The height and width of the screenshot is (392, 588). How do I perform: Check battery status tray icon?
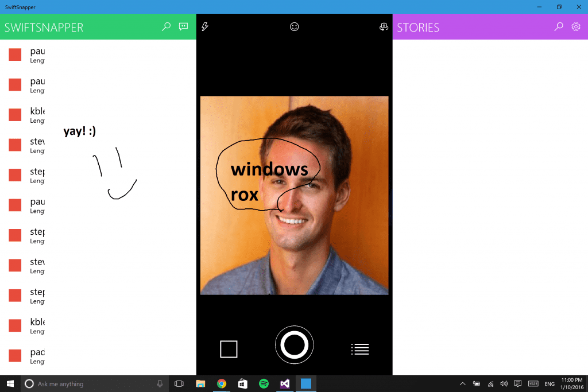click(477, 384)
